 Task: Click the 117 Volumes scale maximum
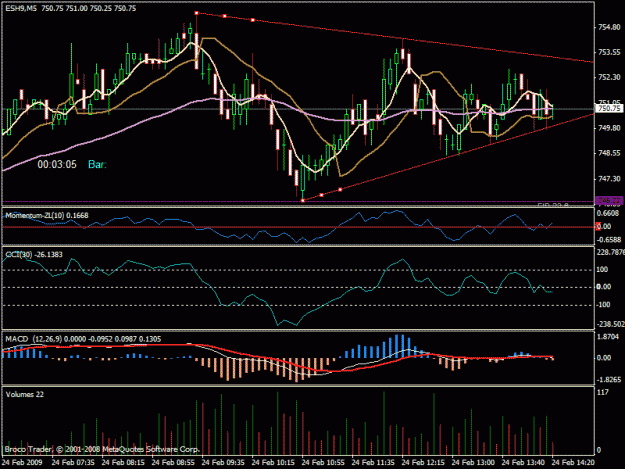603,393
